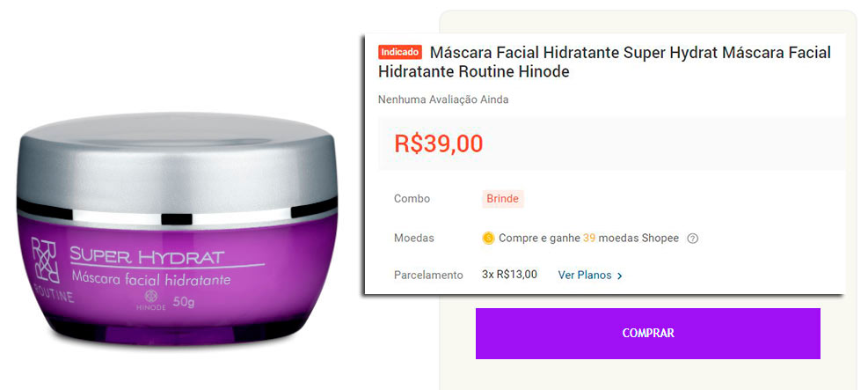Expand the Ver Planos chevron arrow
Viewport: 868px width, 390px height.
click(x=619, y=276)
